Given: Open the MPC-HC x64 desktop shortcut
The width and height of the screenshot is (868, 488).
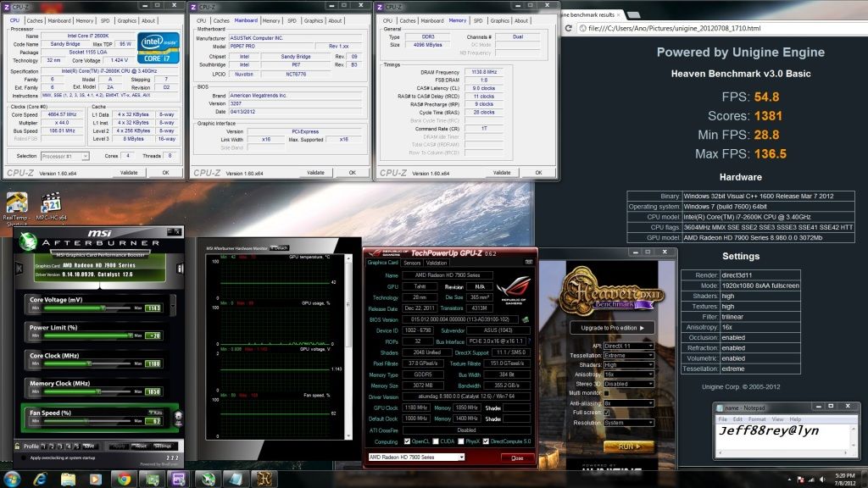Looking at the screenshot, I should point(50,205).
